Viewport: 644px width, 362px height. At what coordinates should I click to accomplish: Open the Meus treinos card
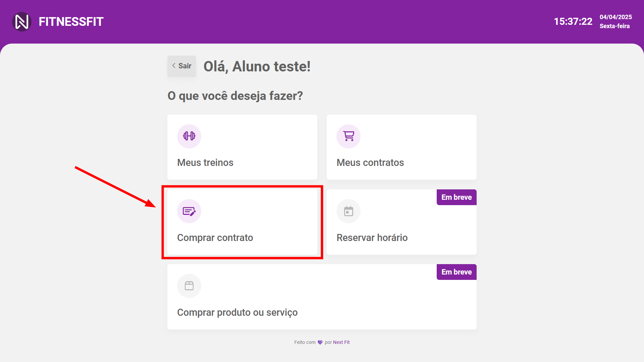[x=242, y=147]
